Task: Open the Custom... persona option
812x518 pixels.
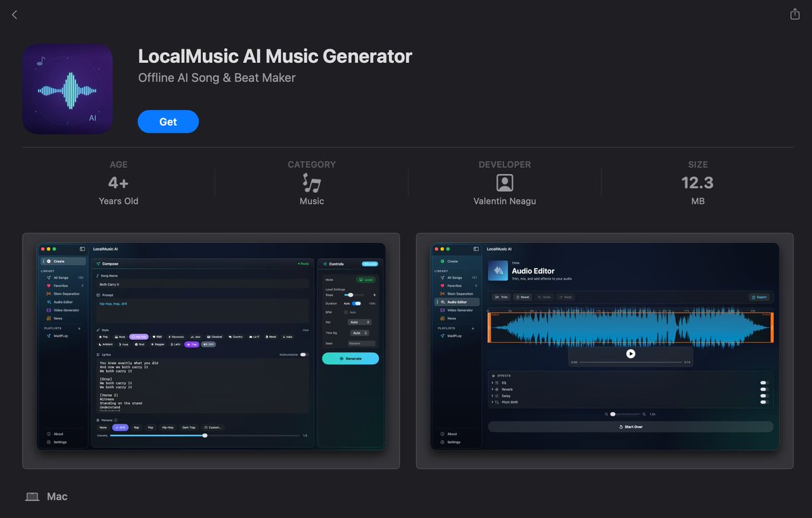Action: point(213,427)
